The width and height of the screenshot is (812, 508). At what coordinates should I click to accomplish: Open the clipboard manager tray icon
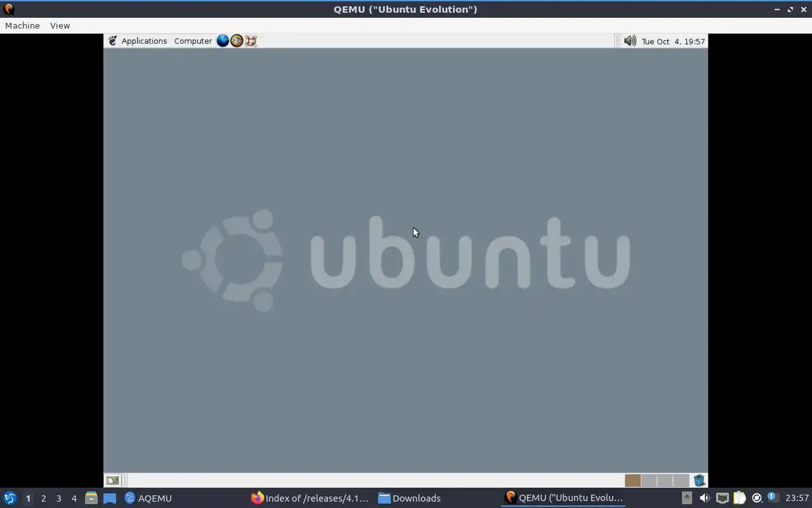click(739, 498)
